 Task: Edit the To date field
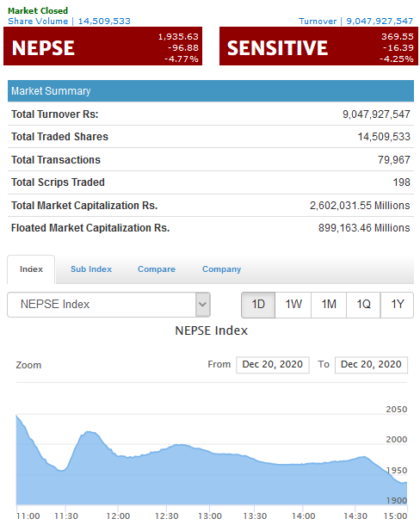click(371, 364)
